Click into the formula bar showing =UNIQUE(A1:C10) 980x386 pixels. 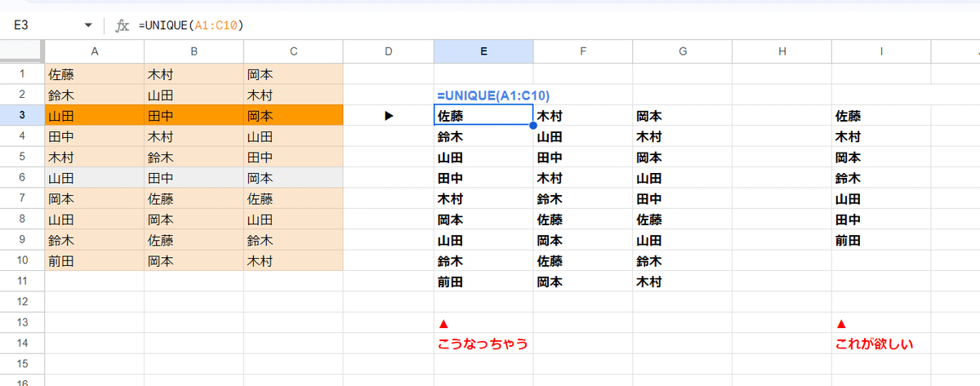click(x=555, y=25)
